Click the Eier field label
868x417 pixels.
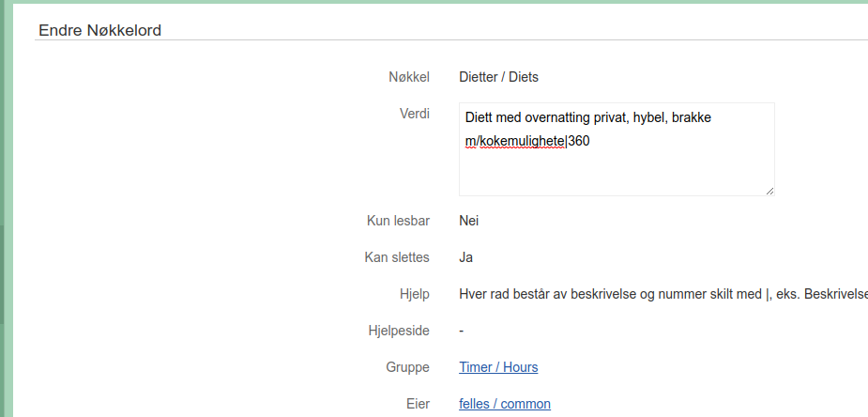[x=418, y=404]
